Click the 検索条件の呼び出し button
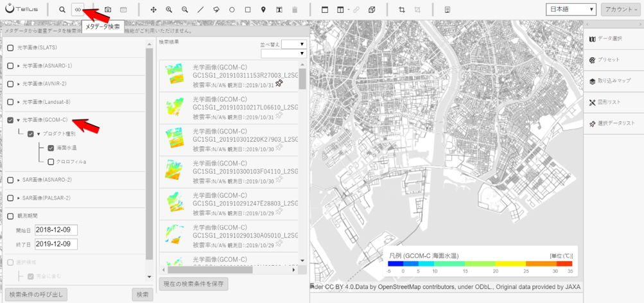The image size is (644, 303). (x=36, y=295)
